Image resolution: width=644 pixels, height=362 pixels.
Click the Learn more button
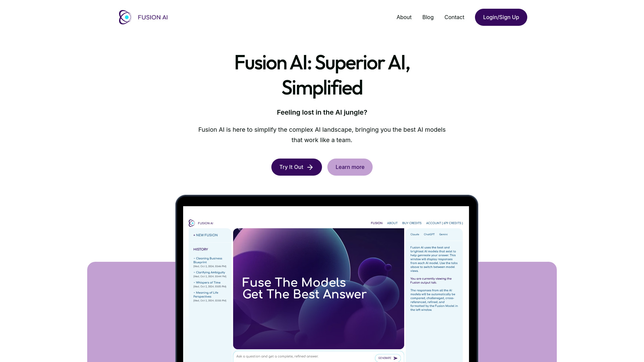coord(350,167)
